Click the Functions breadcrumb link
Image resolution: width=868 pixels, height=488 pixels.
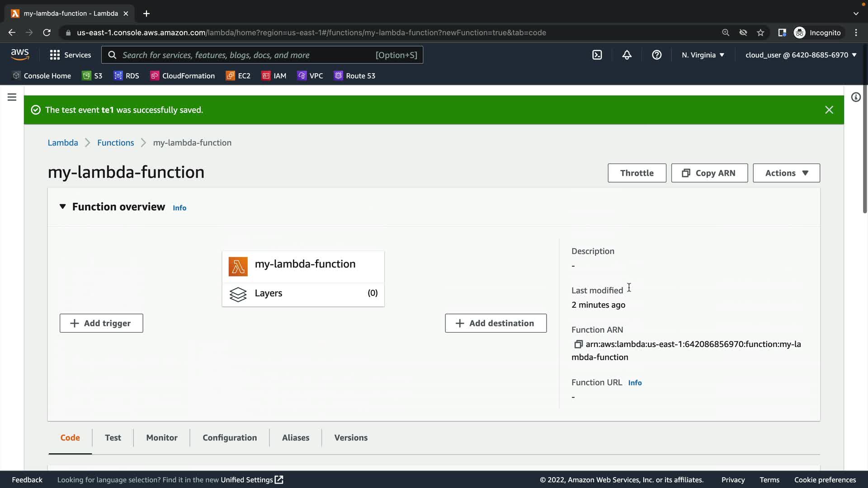115,143
